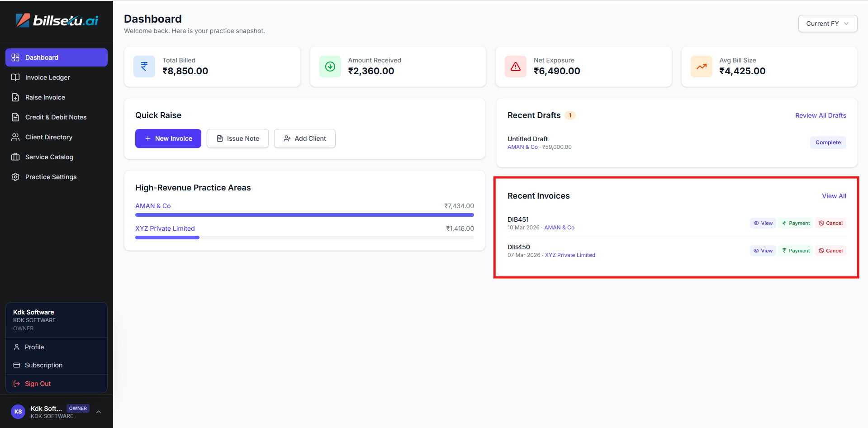868x428 pixels.
Task: Click the AMAN & Co revenue progress bar
Action: 304,215
